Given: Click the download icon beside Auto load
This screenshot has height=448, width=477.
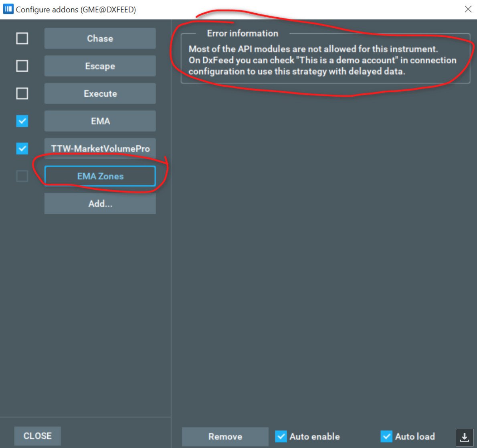Looking at the screenshot, I should click(x=465, y=437).
